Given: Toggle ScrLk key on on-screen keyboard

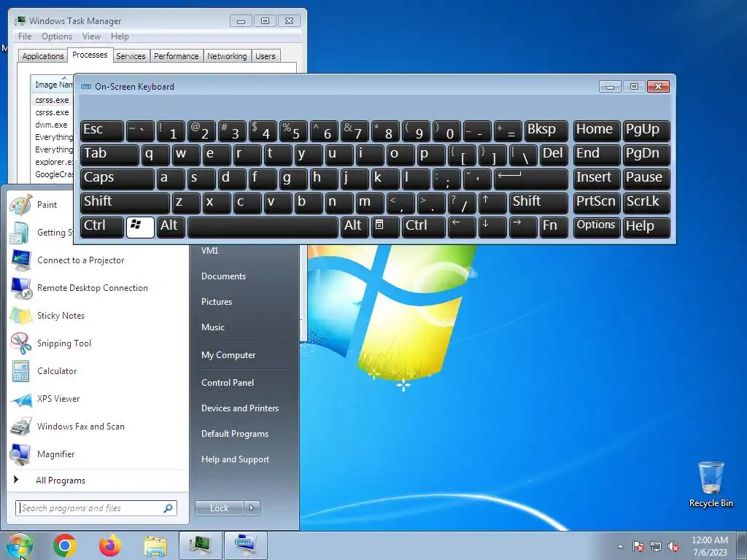Looking at the screenshot, I should (x=646, y=203).
